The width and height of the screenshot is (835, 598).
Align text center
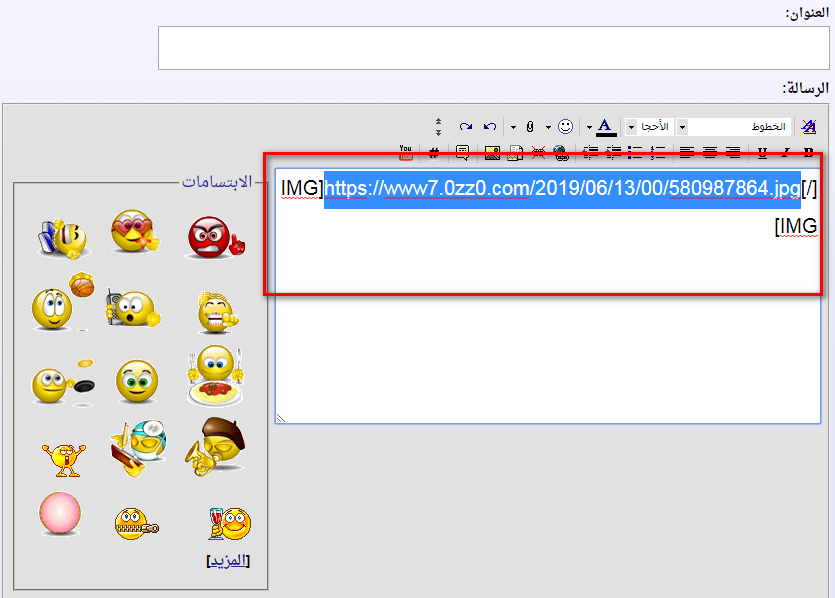pyautogui.click(x=710, y=153)
